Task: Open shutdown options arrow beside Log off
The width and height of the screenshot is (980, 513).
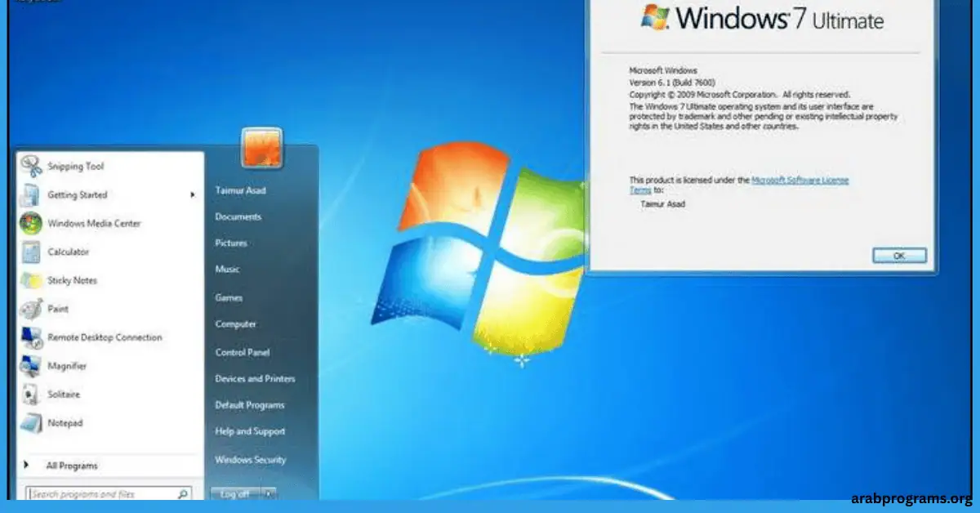Action: pos(269,493)
